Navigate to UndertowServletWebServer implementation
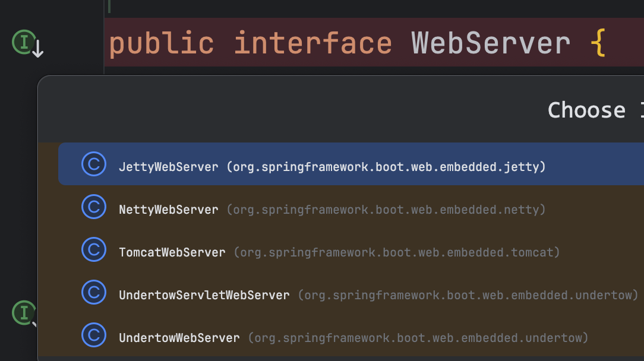 [204, 295]
